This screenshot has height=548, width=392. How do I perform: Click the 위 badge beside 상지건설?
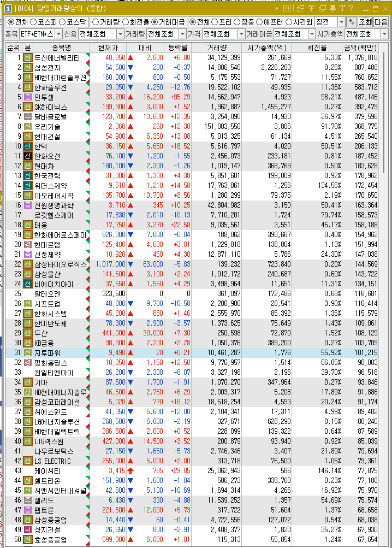[28, 530]
